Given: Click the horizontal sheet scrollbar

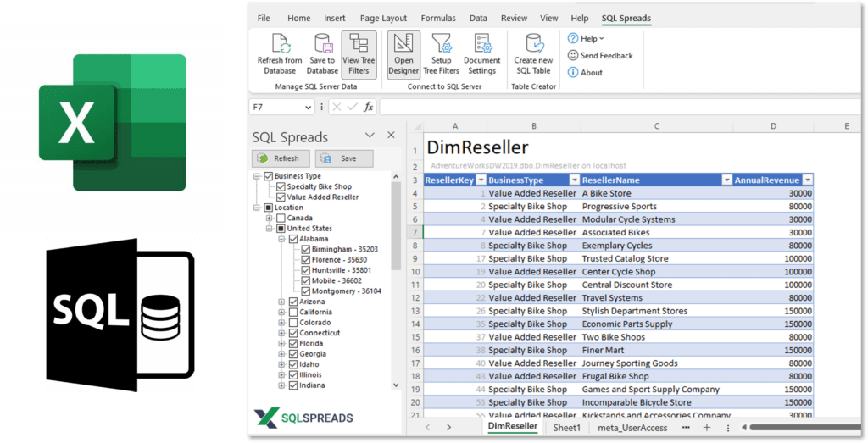Looking at the screenshot, I should pyautogui.click(x=804, y=428).
